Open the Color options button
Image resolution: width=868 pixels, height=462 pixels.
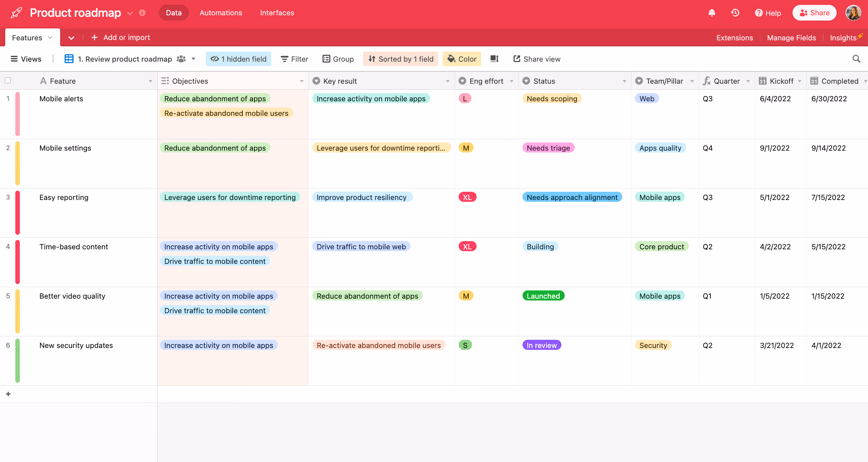pos(462,59)
